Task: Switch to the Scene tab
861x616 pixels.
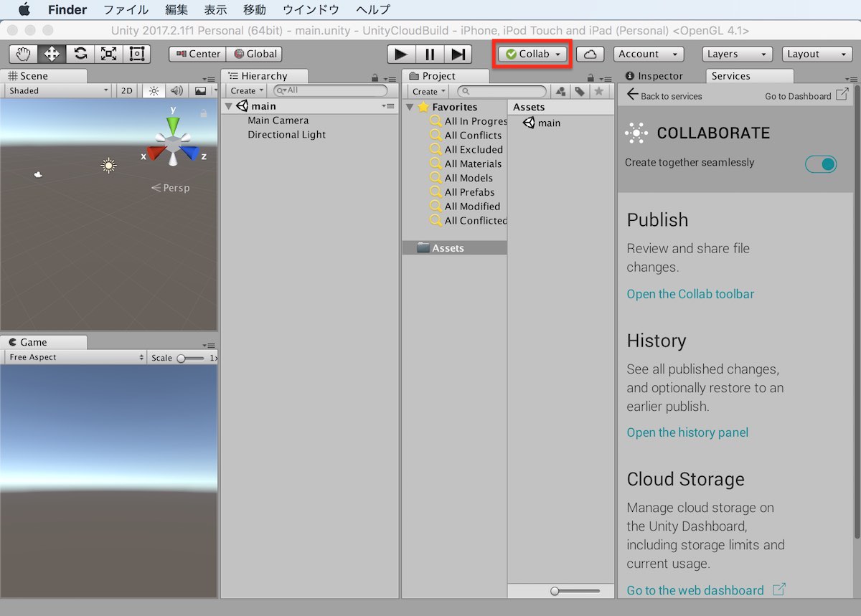Action: 44,76
